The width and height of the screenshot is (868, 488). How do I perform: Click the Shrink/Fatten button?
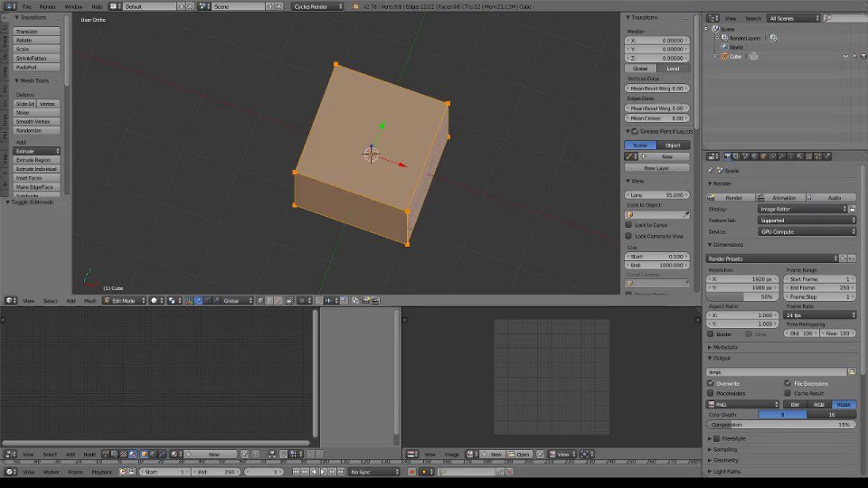pyautogui.click(x=36, y=58)
